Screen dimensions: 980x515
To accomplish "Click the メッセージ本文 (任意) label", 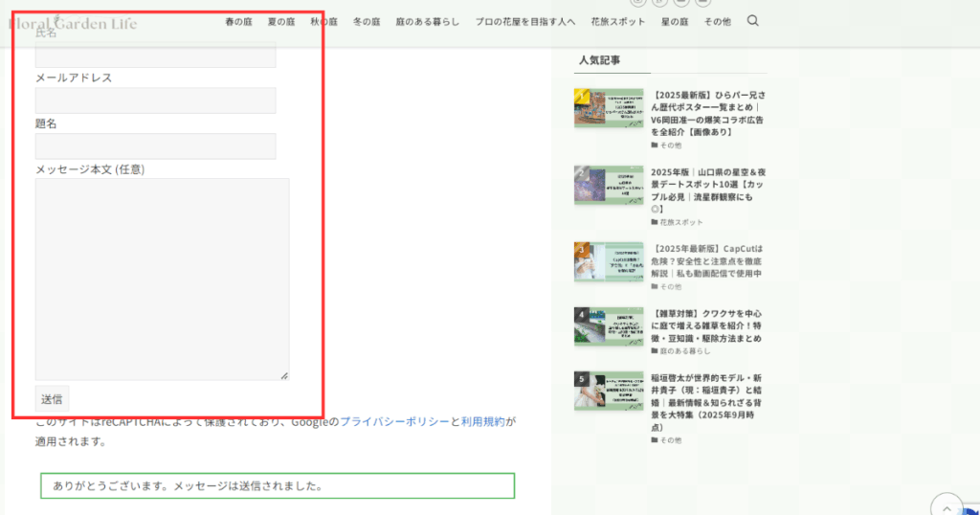I will click(90, 169).
